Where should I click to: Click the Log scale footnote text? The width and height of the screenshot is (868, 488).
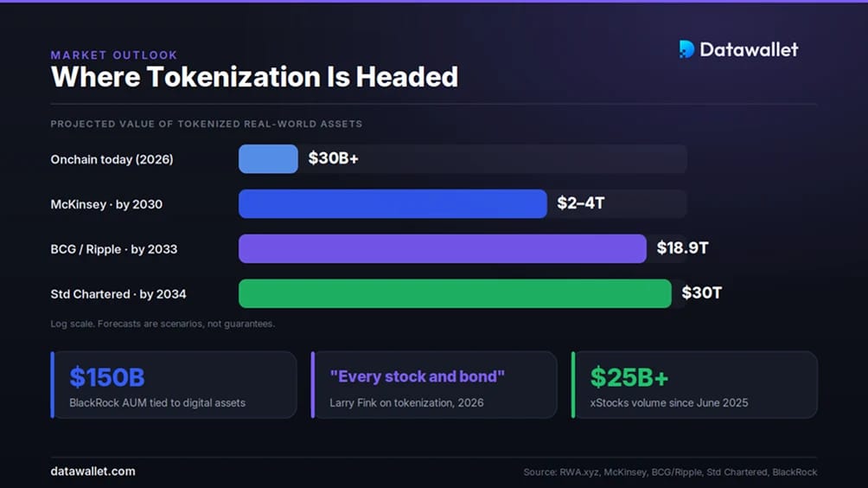click(x=163, y=324)
